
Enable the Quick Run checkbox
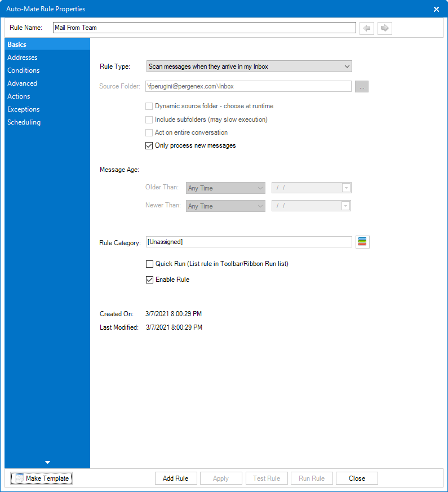(149, 264)
